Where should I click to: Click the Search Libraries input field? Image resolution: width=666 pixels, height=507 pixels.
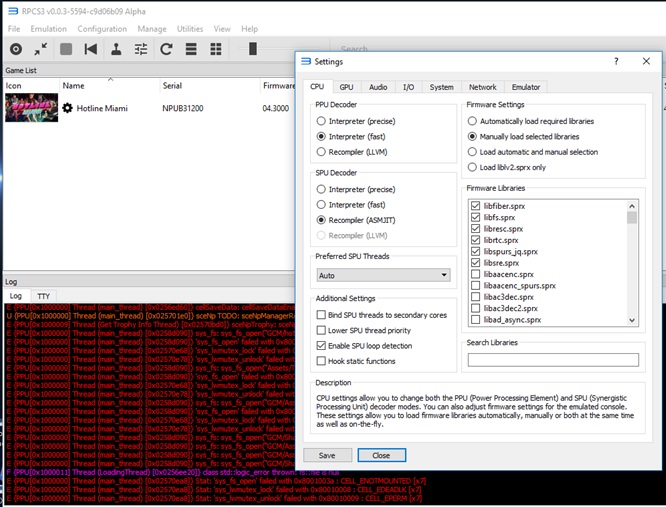(x=552, y=359)
